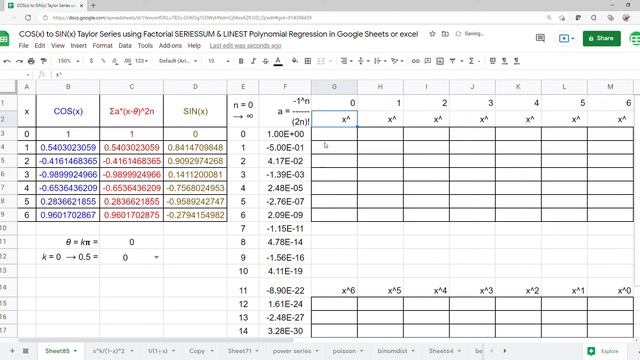The height and width of the screenshot is (360, 640).
Task: Open horizontal align dropdown
Action: [346, 61]
